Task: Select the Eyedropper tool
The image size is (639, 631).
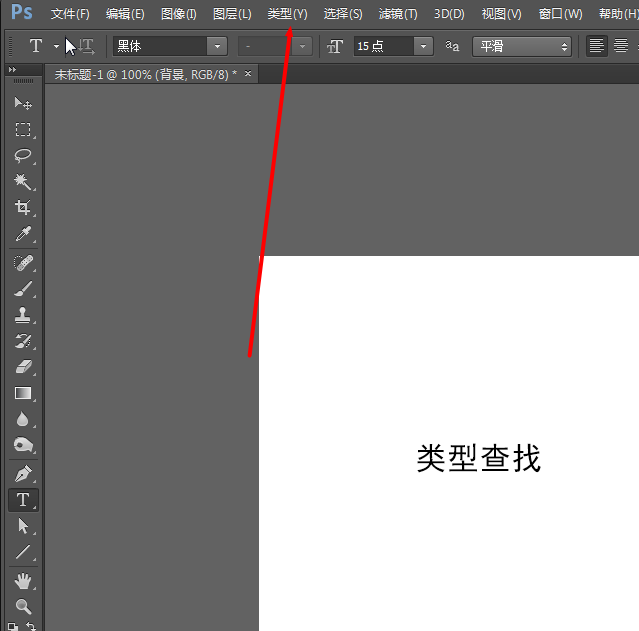Action: [23, 234]
